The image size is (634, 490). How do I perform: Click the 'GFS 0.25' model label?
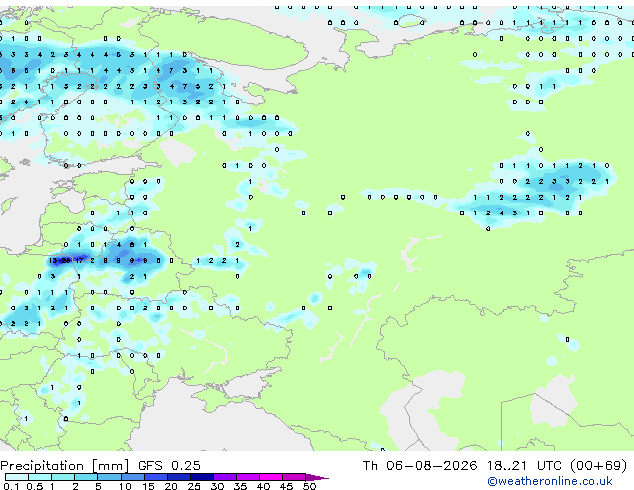point(169,466)
